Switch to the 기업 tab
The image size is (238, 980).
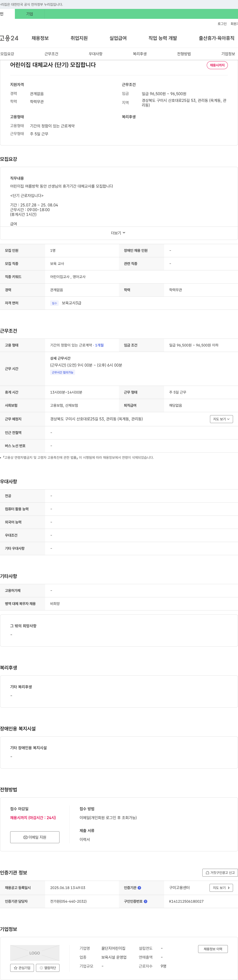30,14
